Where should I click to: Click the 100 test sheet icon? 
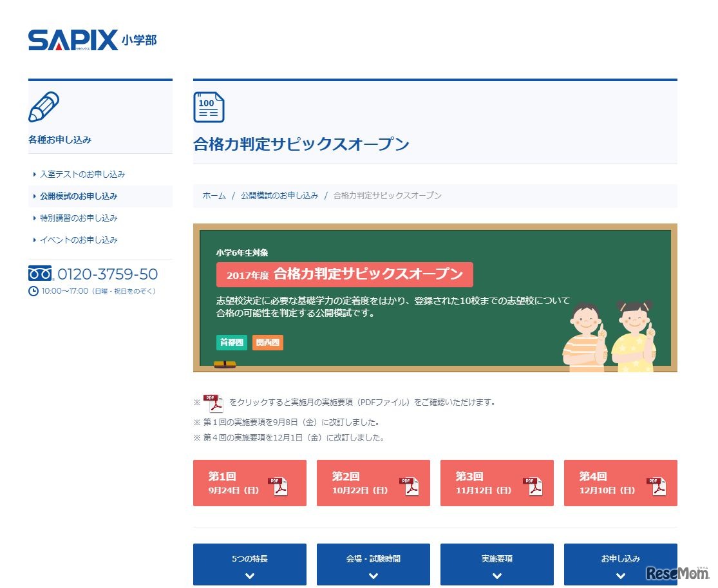tap(209, 107)
